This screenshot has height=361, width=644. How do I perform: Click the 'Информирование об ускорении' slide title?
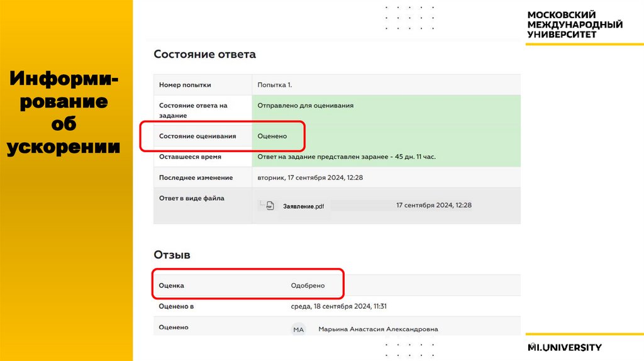tap(64, 112)
